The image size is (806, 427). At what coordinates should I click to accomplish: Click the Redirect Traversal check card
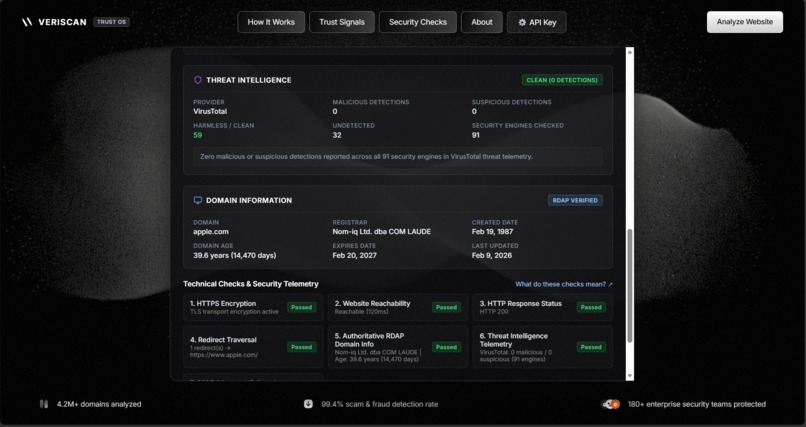[253, 347]
